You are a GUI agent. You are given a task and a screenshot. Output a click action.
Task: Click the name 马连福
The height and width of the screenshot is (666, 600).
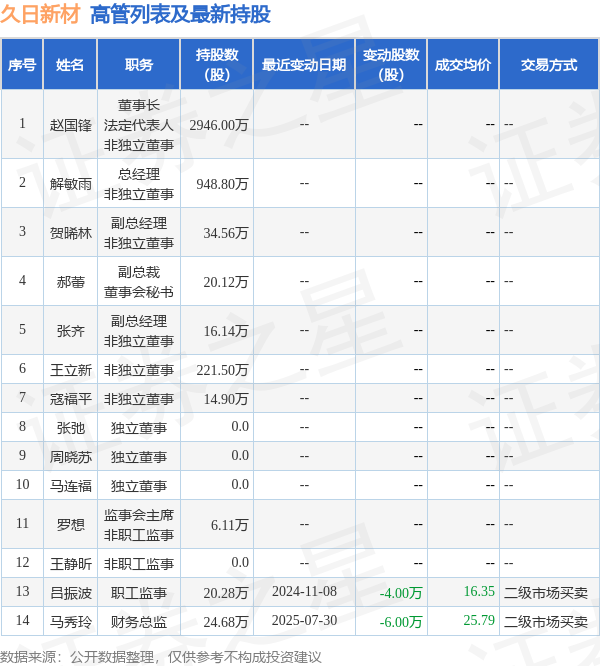(70, 485)
